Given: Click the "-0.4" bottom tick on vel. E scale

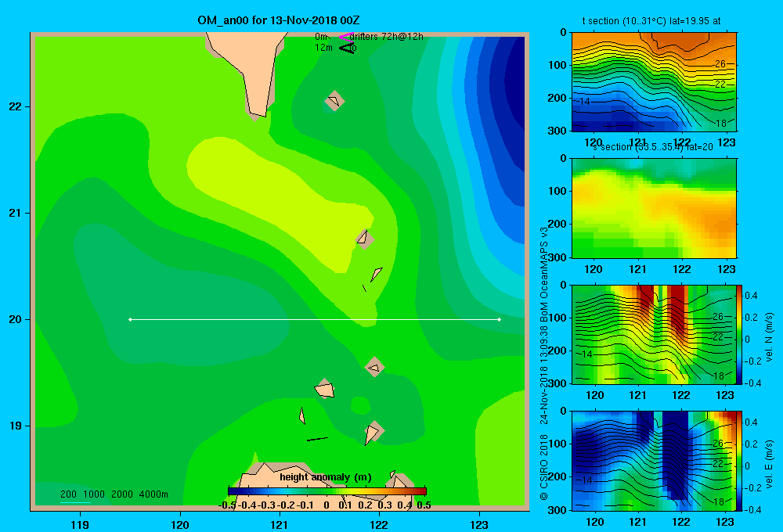Looking at the screenshot, I should click(x=752, y=509).
